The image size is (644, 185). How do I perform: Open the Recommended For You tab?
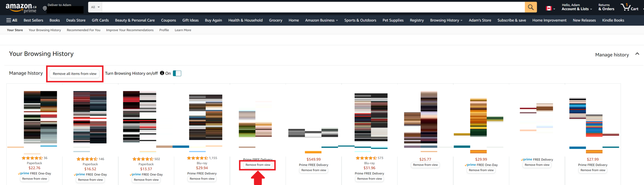click(84, 30)
